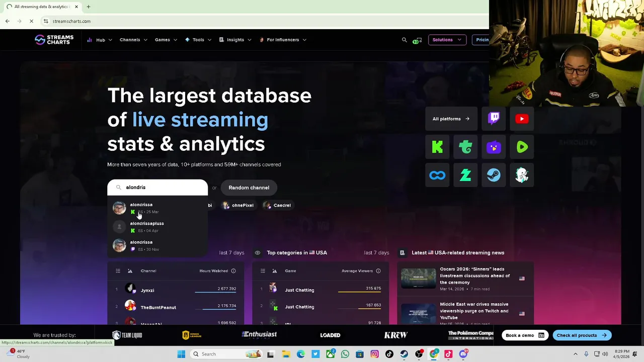Reload or stop the loading page
Screen dimensions: 644x362
coord(31,21)
